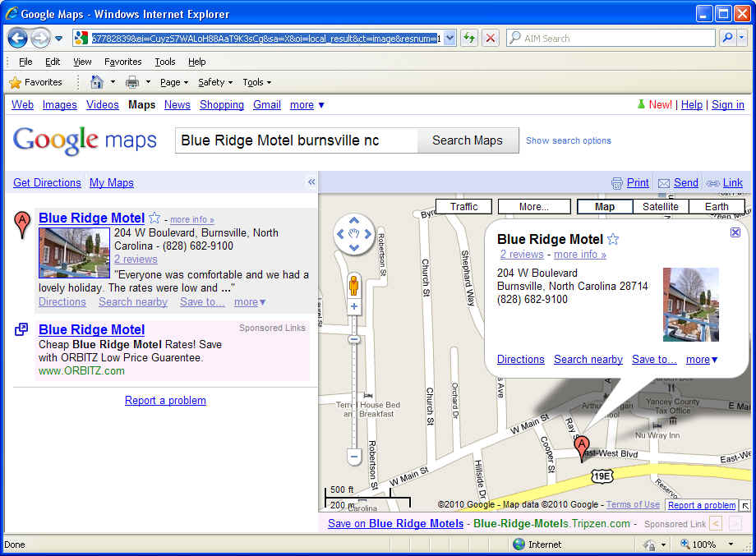Image resolution: width=756 pixels, height=556 pixels.
Task: Open the search provider dropdown arrow
Action: (742, 38)
